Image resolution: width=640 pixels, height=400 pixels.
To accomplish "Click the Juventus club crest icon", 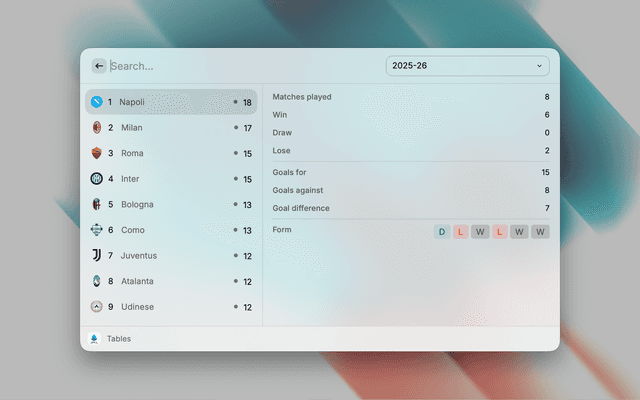I will pos(97,255).
